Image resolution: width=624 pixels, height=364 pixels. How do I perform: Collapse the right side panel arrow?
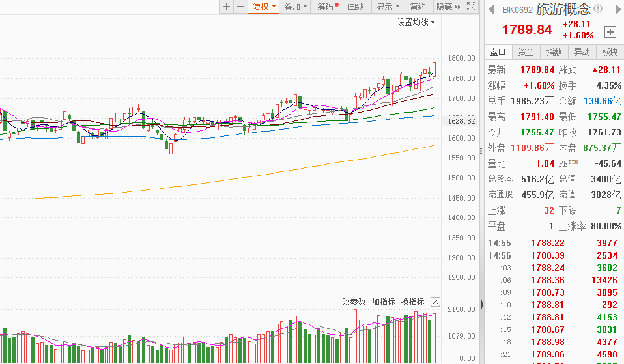click(482, 304)
